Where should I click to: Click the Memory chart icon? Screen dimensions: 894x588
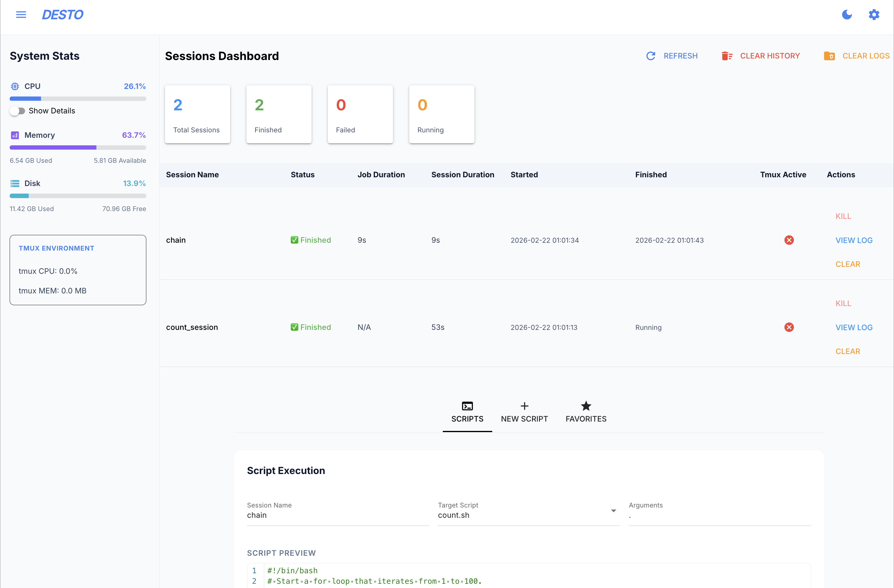[15, 135]
